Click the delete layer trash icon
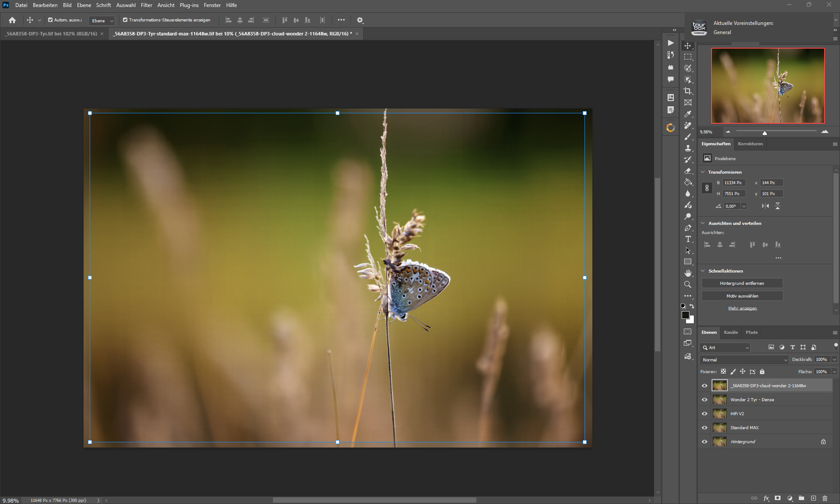The image size is (840, 504). (825, 498)
